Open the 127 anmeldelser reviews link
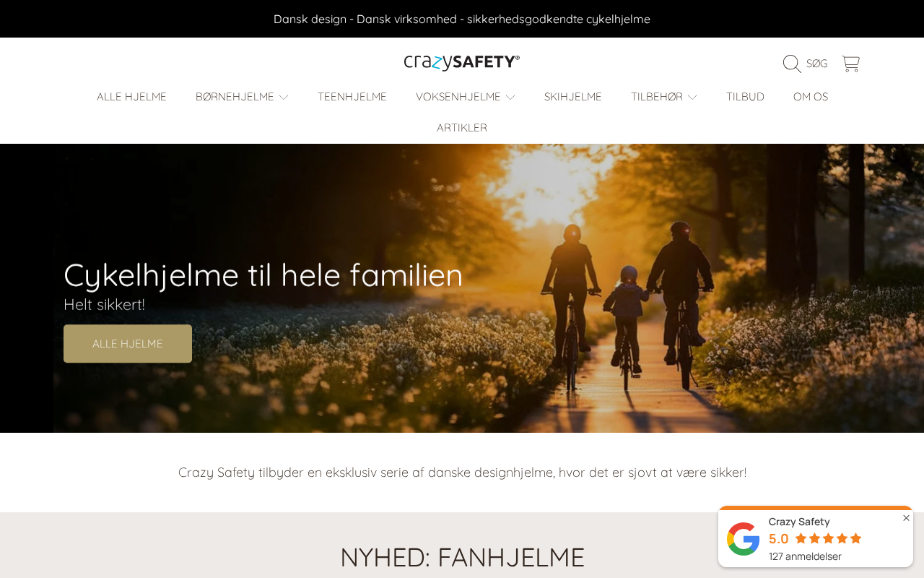This screenshot has height=578, width=924. (x=805, y=556)
